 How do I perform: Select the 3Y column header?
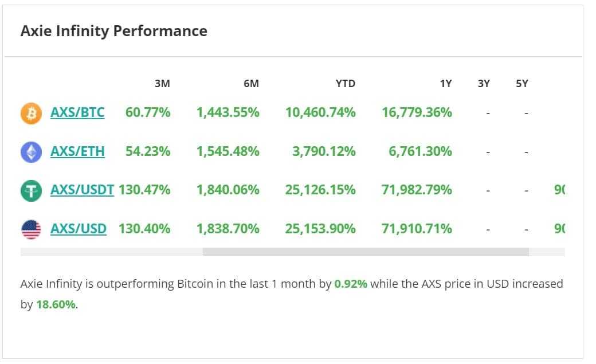(x=484, y=84)
